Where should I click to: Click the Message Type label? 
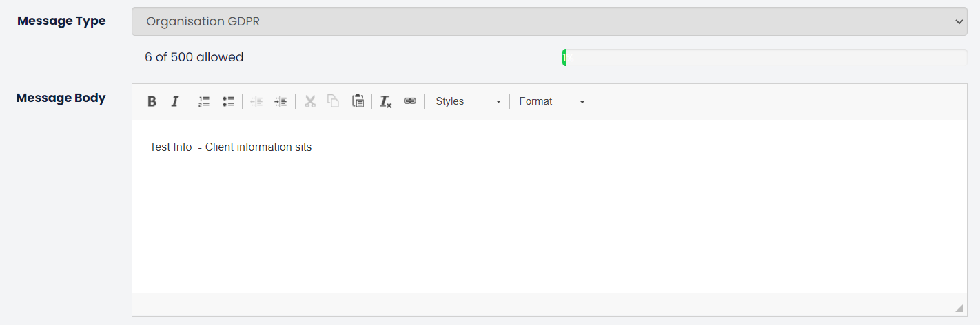pyautogui.click(x=61, y=21)
